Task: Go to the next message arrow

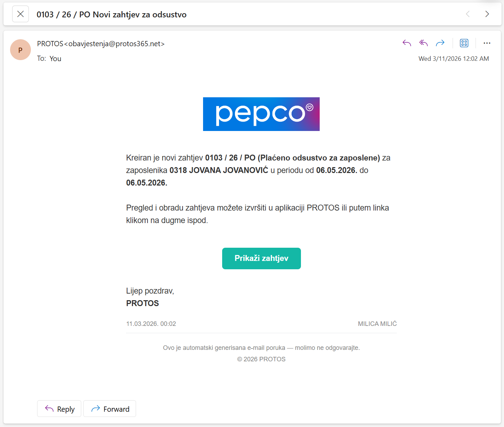Action: tap(487, 14)
